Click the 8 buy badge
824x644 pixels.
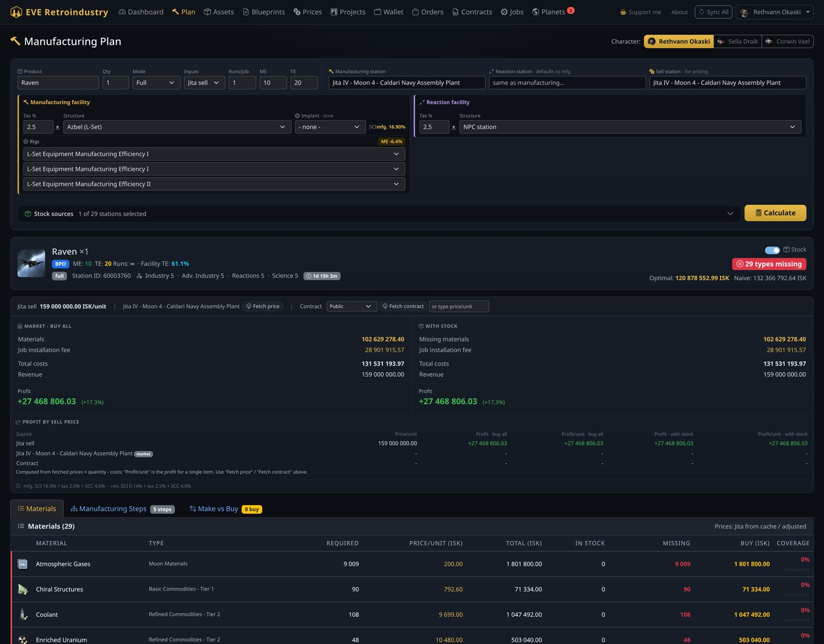[x=252, y=509]
